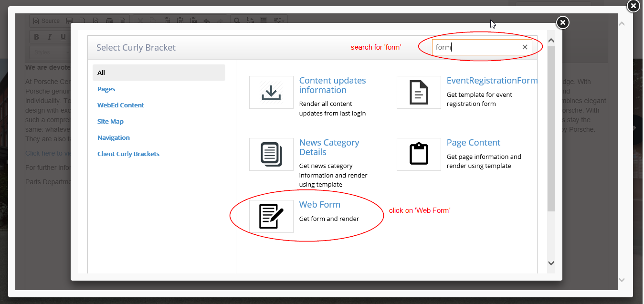Click the Find magnifier icon in the toolbar
The image size is (644, 304).
pyautogui.click(x=236, y=21)
